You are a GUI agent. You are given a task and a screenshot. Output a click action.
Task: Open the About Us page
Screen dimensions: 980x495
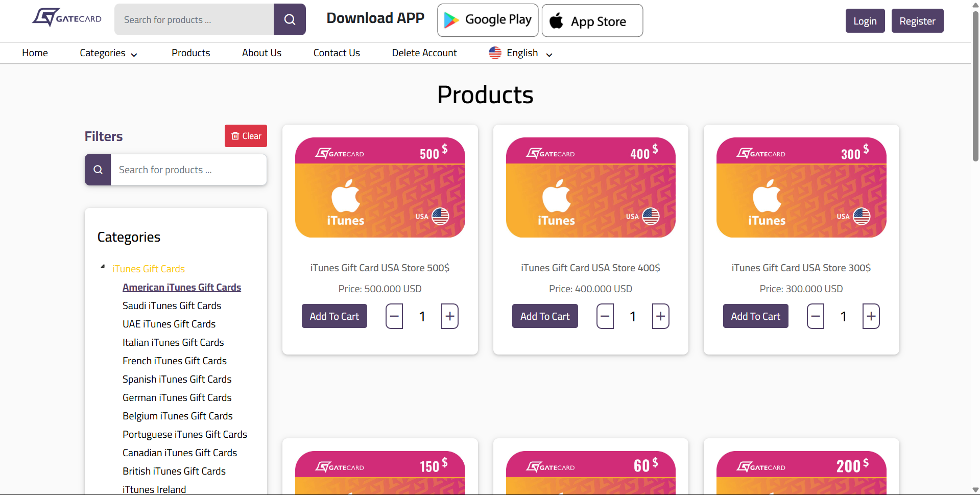[x=261, y=53]
